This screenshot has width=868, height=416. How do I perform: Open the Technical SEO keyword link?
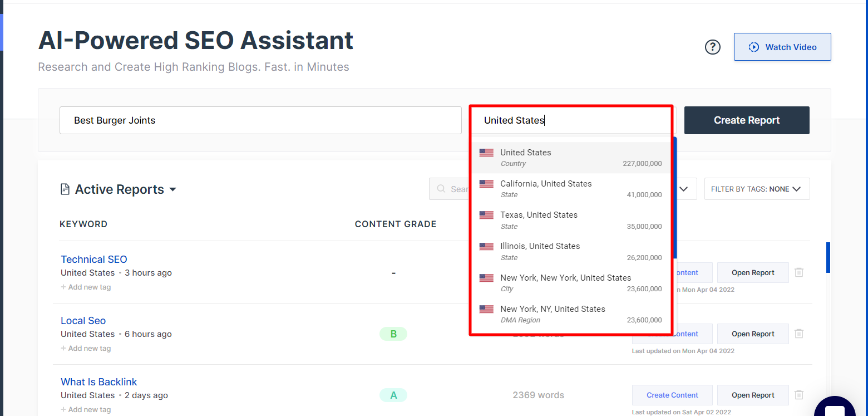94,260
